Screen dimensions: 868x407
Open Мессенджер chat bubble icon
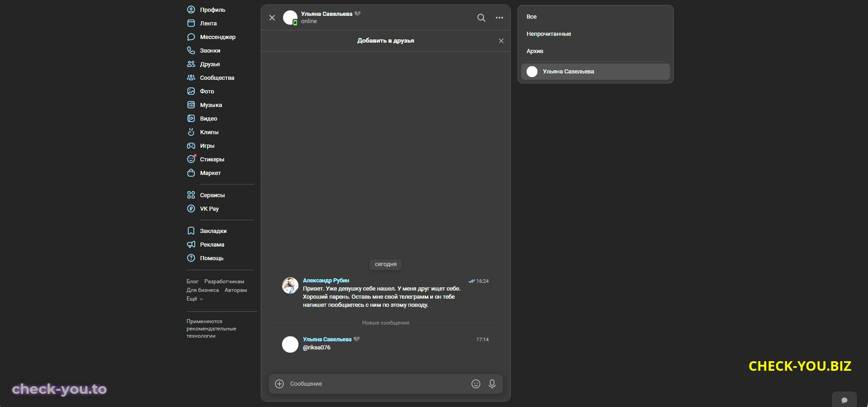pos(191,37)
